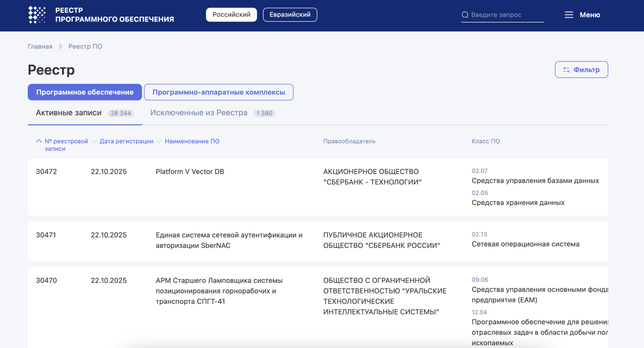Screen dimensions: 644x348
Task: Open registry record 30470
Action: pos(46,280)
